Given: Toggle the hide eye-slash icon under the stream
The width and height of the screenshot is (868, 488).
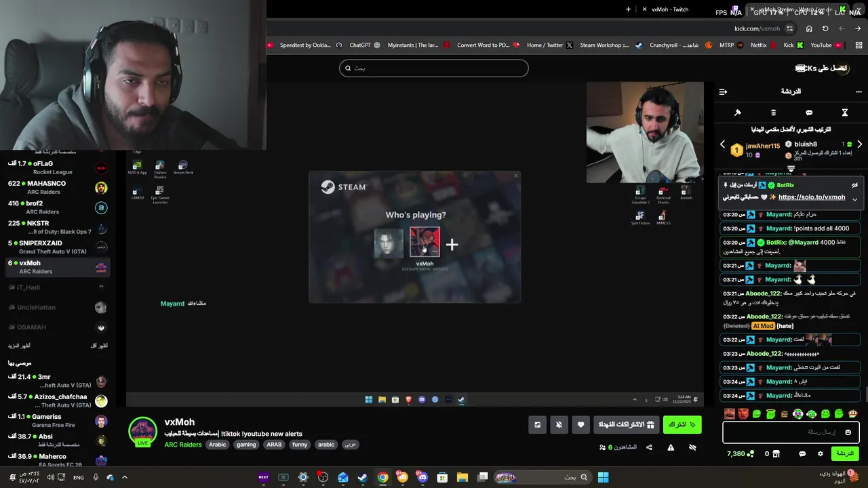Looking at the screenshot, I should (692, 447).
